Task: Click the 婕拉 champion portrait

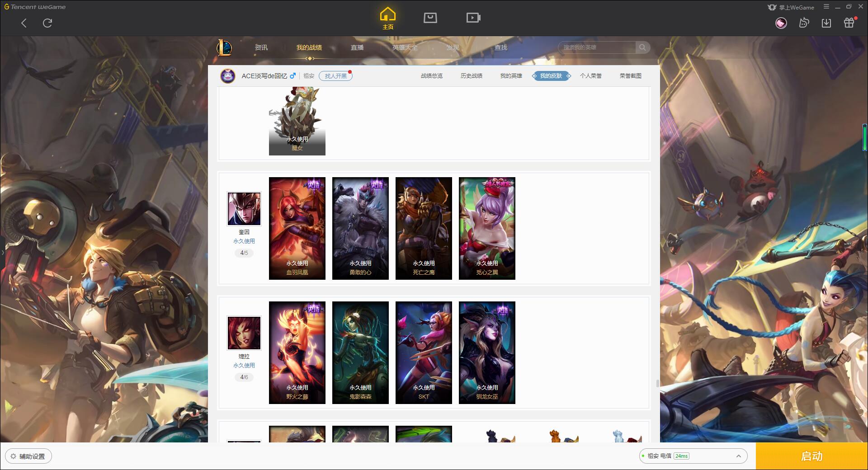Action: pos(244,333)
